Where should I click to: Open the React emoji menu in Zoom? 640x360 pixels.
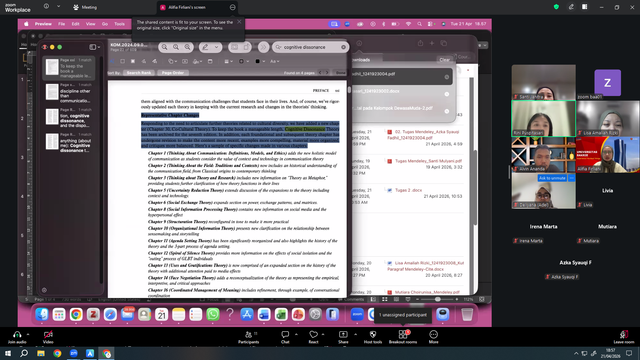click(x=313, y=337)
